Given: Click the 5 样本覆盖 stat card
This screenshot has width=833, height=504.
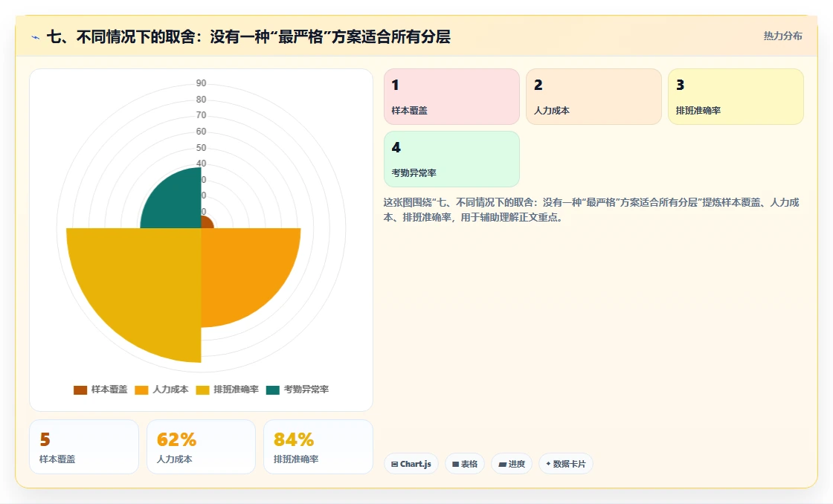Looking at the screenshot, I should pyautogui.click(x=84, y=447).
